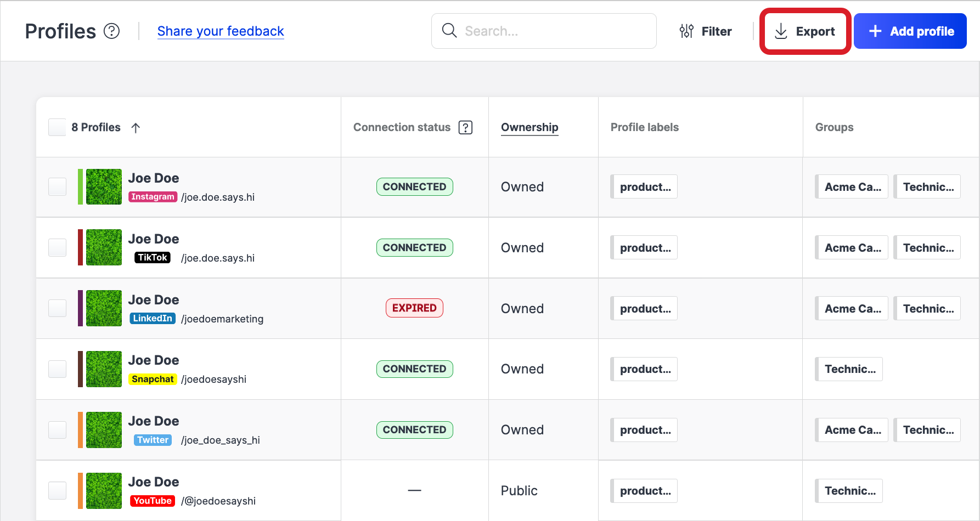Click the Instagram badge on the first row
The height and width of the screenshot is (521, 980).
click(153, 196)
